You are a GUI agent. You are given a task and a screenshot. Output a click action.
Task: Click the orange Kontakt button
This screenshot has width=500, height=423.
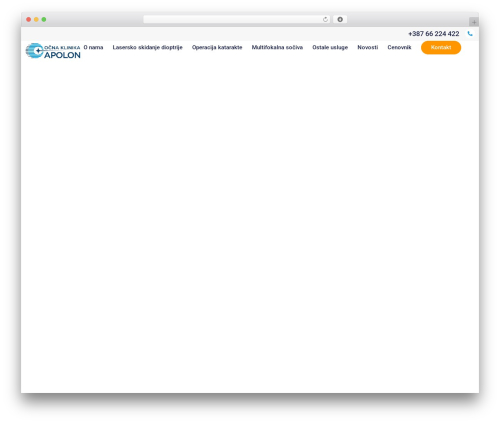point(441,47)
